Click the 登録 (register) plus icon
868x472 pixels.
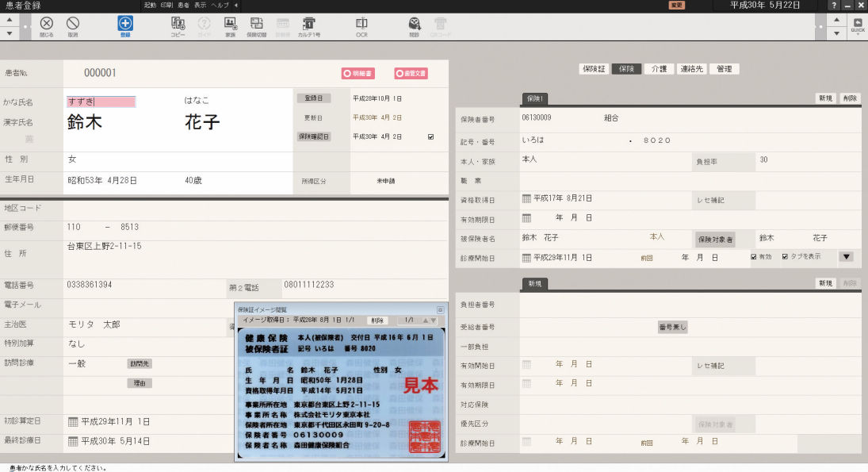pos(125,25)
